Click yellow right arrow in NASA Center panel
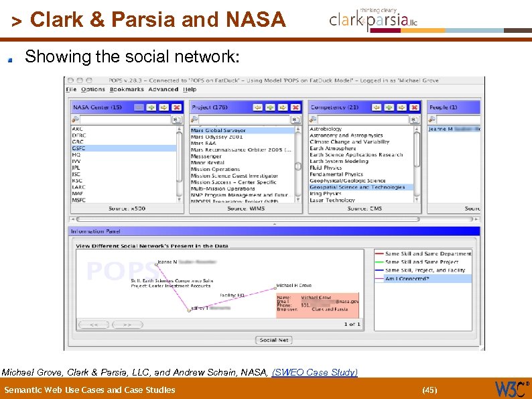532x399 pixels. tap(164, 107)
